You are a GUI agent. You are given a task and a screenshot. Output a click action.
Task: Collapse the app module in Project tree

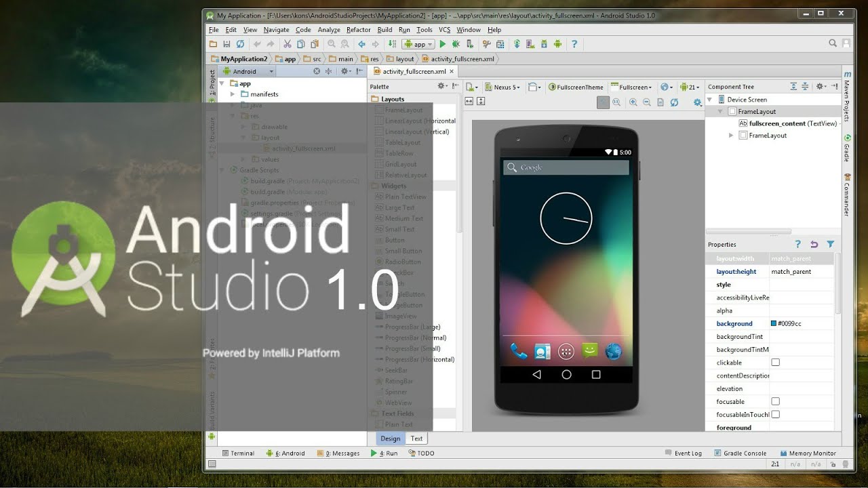tap(222, 83)
